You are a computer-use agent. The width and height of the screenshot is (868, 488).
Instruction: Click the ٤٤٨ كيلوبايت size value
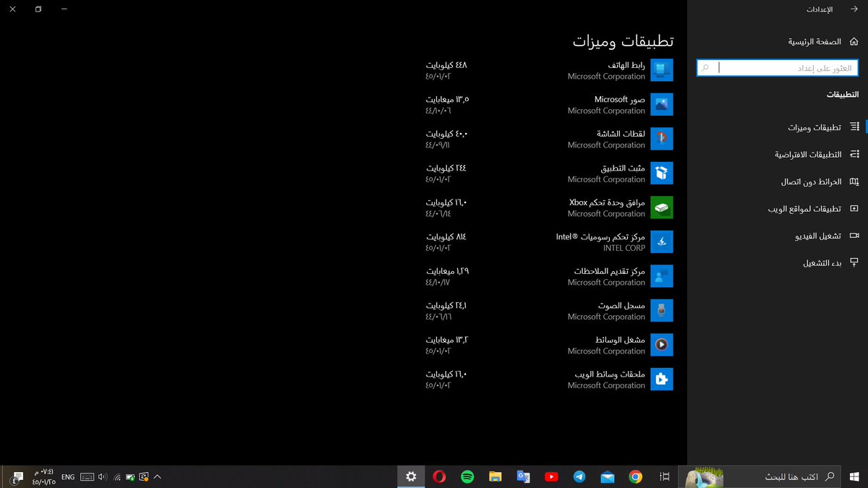point(446,65)
